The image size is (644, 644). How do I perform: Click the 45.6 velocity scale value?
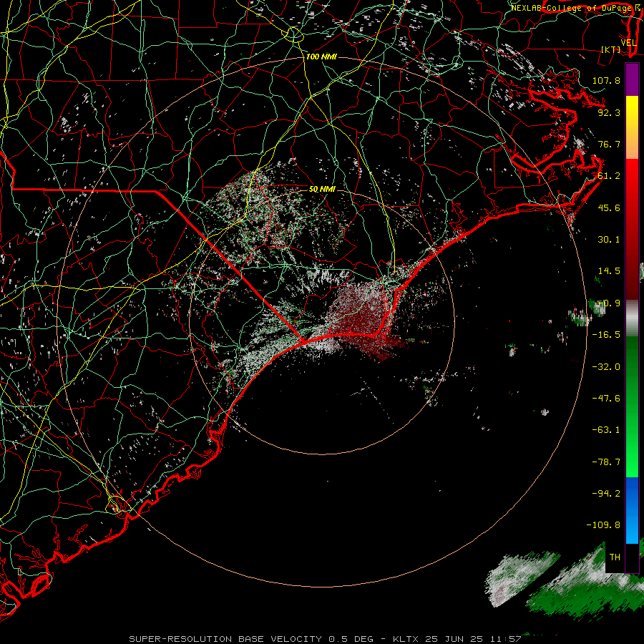click(609, 208)
